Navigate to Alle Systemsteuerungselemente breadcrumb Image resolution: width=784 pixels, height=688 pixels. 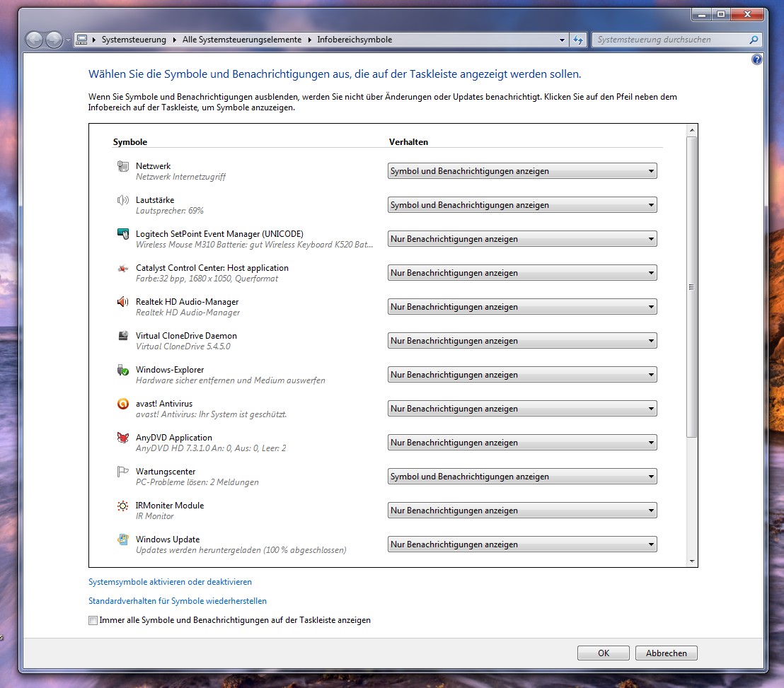[x=242, y=40]
